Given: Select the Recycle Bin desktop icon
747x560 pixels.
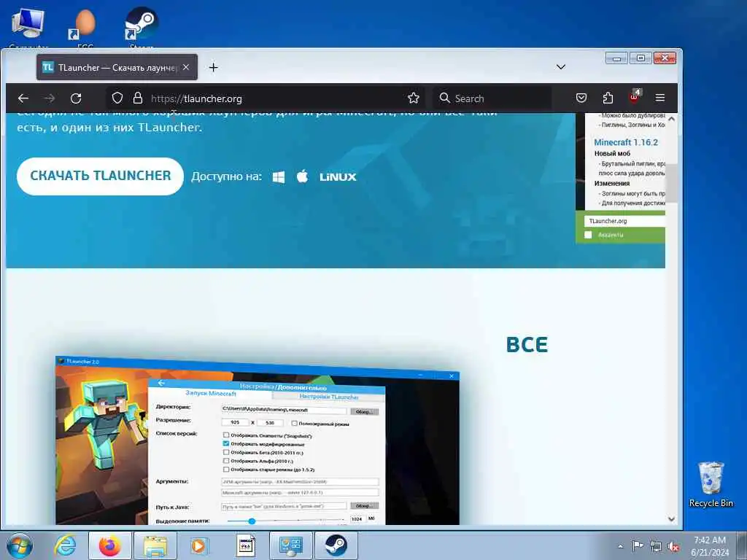Looking at the screenshot, I should (x=711, y=484).
